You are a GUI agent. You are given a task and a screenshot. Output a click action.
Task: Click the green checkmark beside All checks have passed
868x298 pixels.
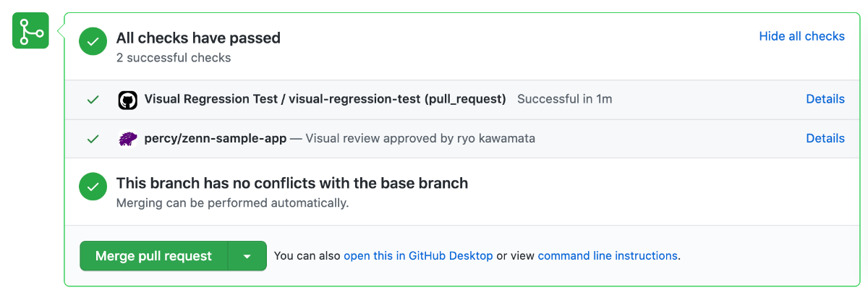pos(93,42)
